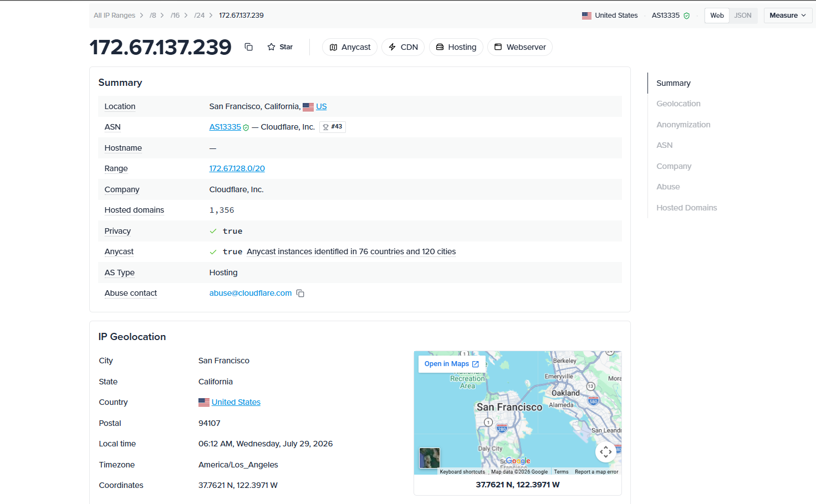Click the CDN lightning bolt icon

392,47
